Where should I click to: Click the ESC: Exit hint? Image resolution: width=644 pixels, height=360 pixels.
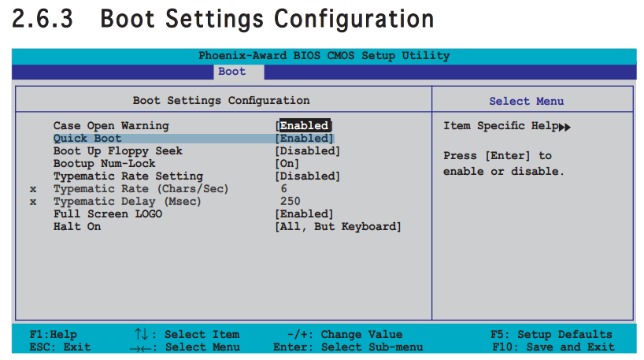pos(60,347)
